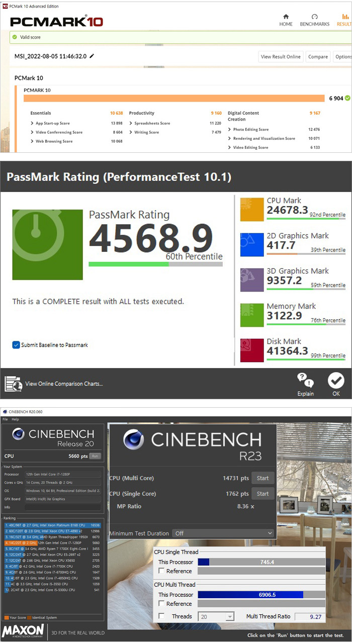The image size is (352, 644).
Task: Click the green check next to 6 904 score
Action: (x=347, y=98)
